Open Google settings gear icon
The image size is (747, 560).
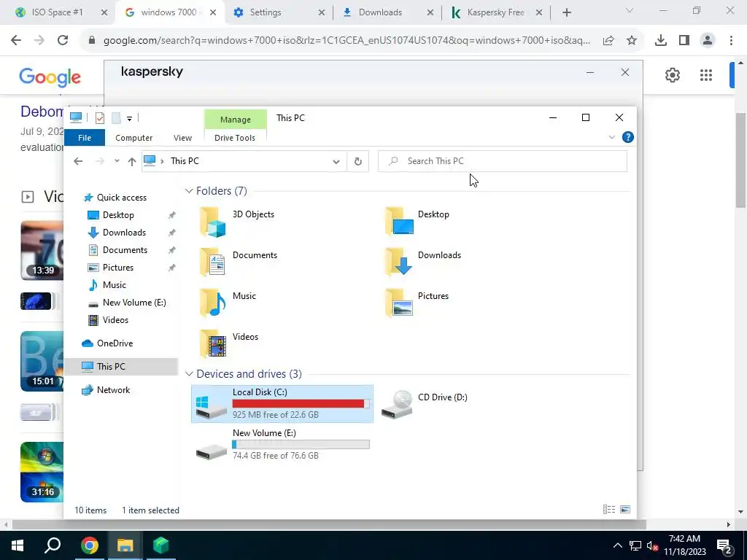pos(672,75)
